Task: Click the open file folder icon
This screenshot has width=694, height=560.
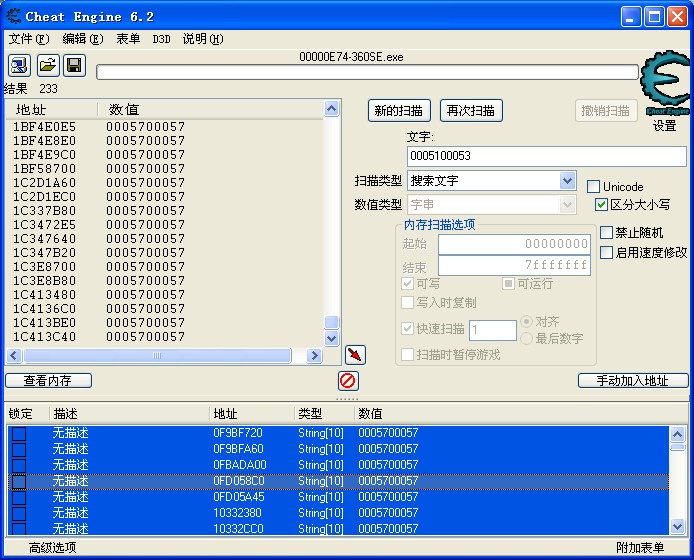Action: tap(47, 66)
